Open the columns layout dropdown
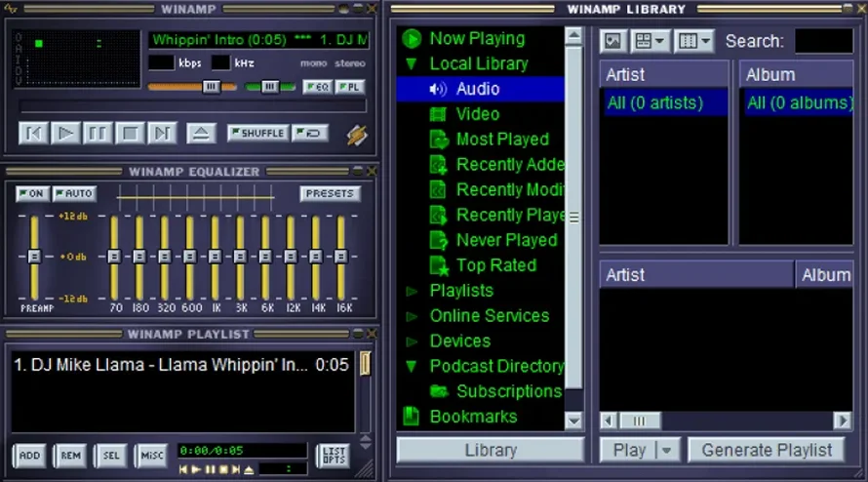 pos(694,41)
